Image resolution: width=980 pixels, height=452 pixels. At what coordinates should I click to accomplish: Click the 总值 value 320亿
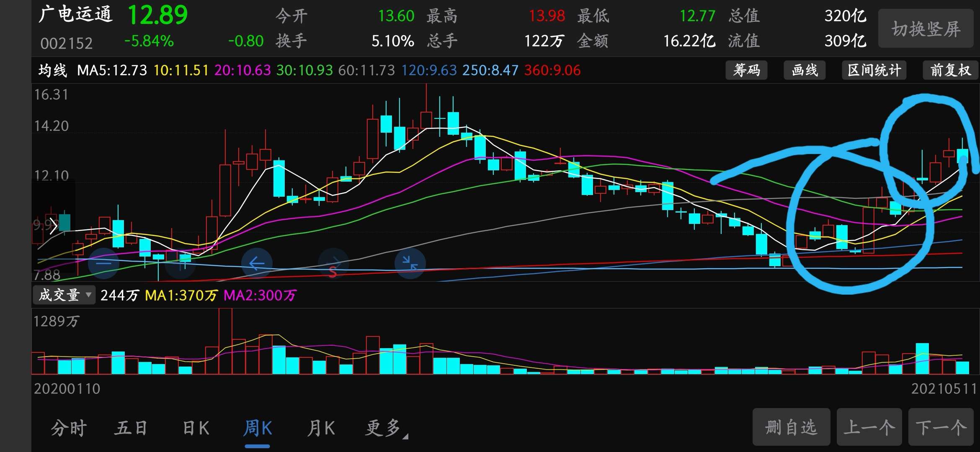846,16
